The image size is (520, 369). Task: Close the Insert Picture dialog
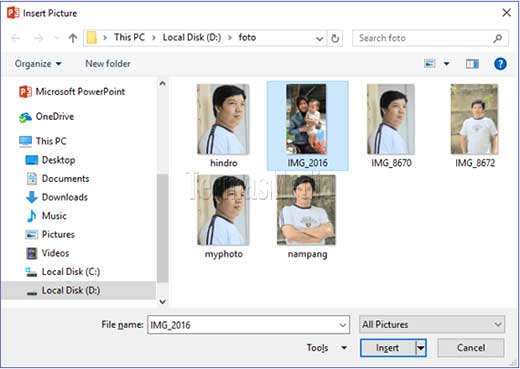click(506, 13)
